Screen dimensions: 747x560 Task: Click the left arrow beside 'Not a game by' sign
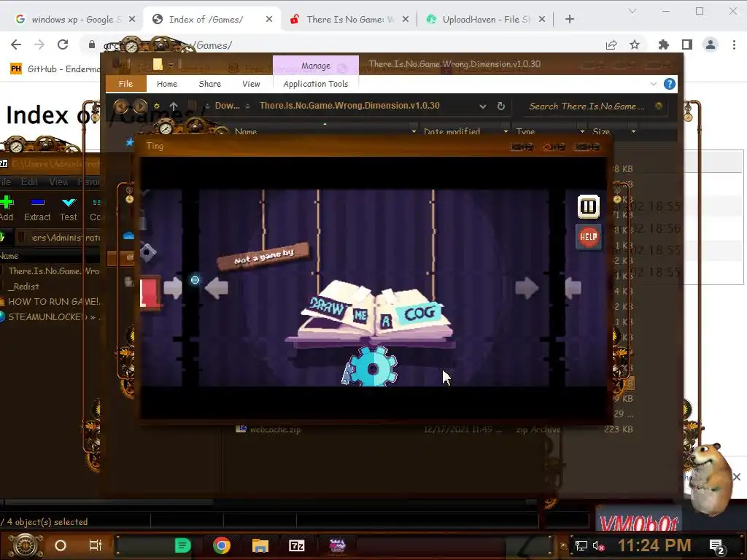tap(217, 288)
